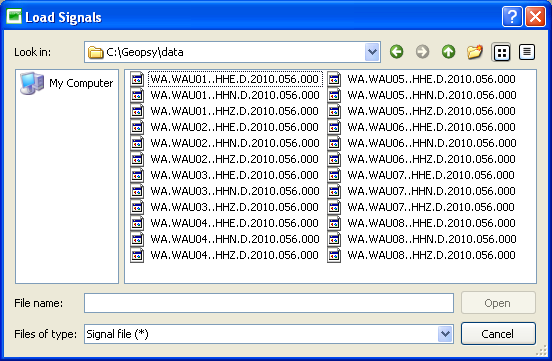The width and height of the screenshot is (552, 361).
Task: Expand the Look in path dropdown
Action: [372, 52]
